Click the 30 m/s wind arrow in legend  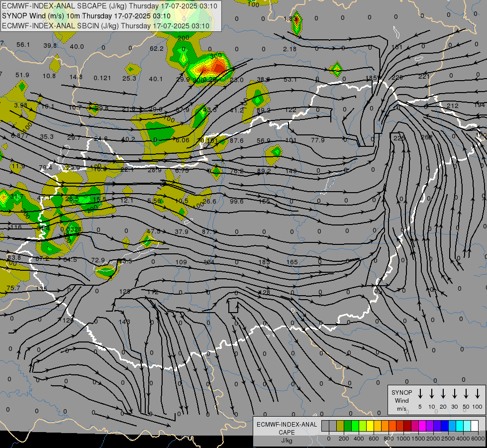(x=454, y=394)
